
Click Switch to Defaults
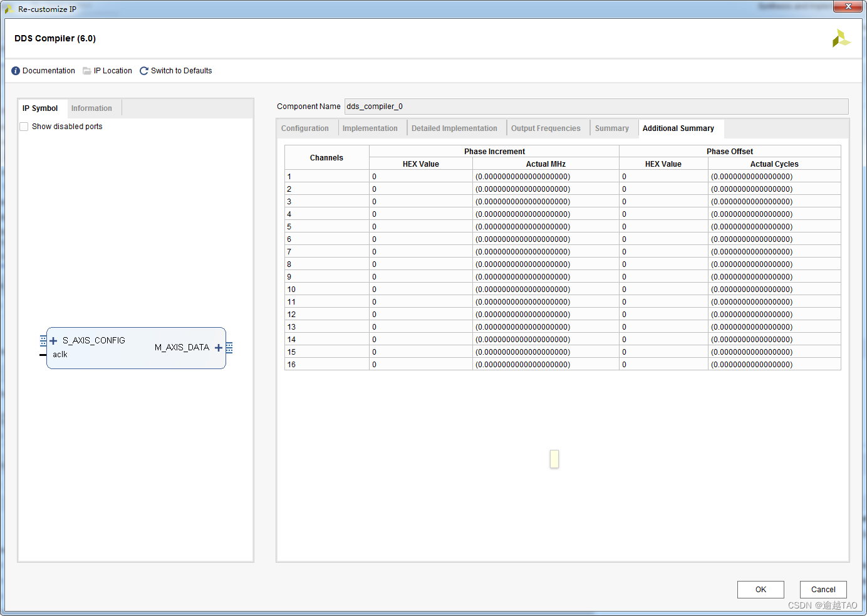click(182, 71)
